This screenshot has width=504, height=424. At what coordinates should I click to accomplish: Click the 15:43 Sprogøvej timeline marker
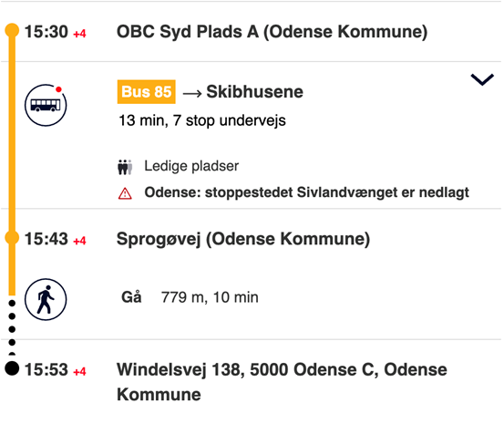pyautogui.click(x=12, y=237)
